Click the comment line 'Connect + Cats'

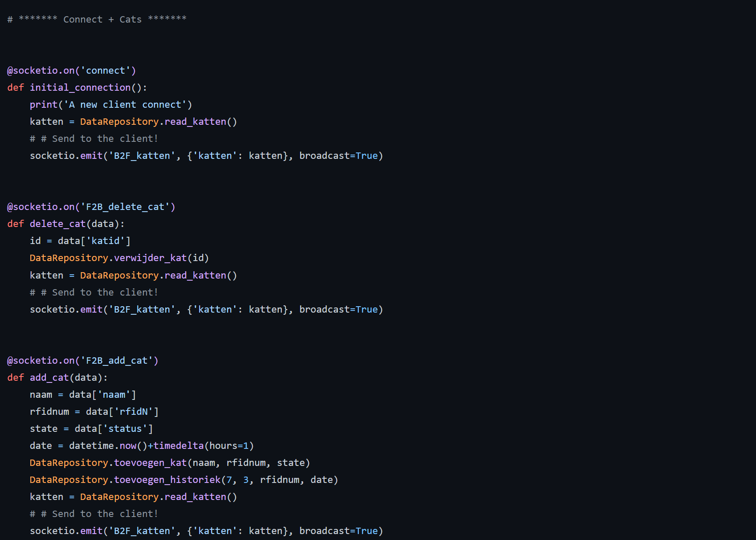tap(97, 19)
